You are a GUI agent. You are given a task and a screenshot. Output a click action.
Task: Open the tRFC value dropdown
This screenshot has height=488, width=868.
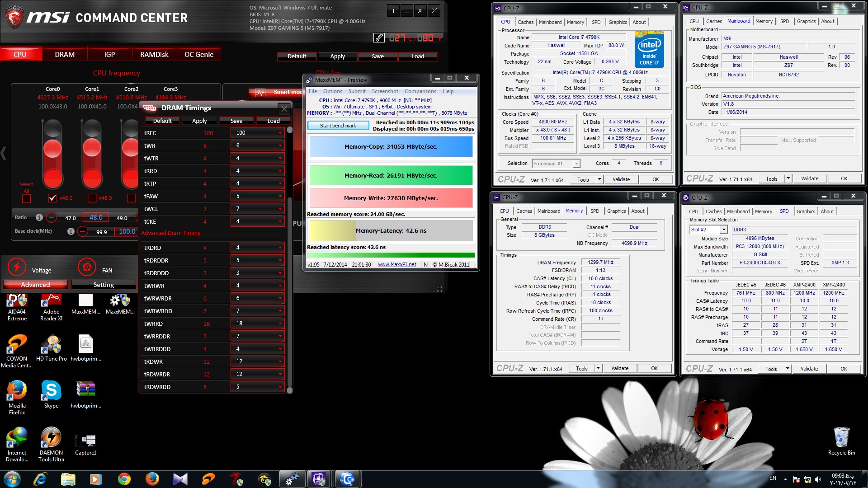pos(257,133)
